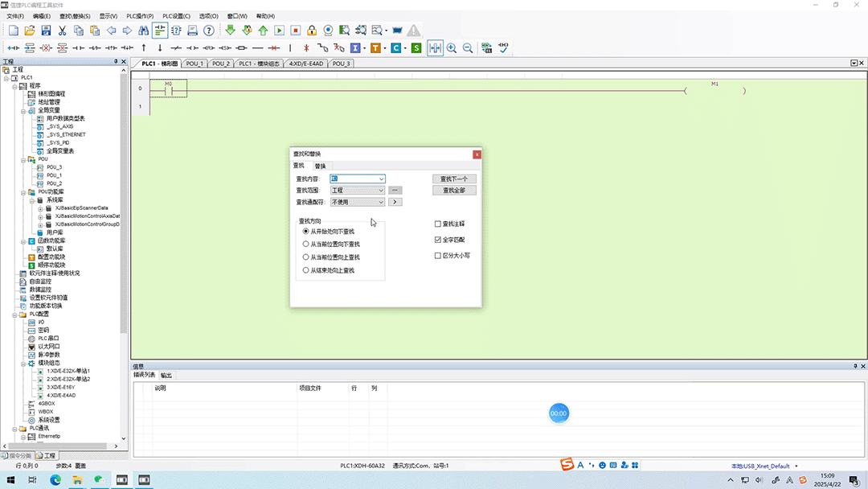The width and height of the screenshot is (868, 489).
Task: Open the 查找范围 dropdown
Action: (358, 191)
